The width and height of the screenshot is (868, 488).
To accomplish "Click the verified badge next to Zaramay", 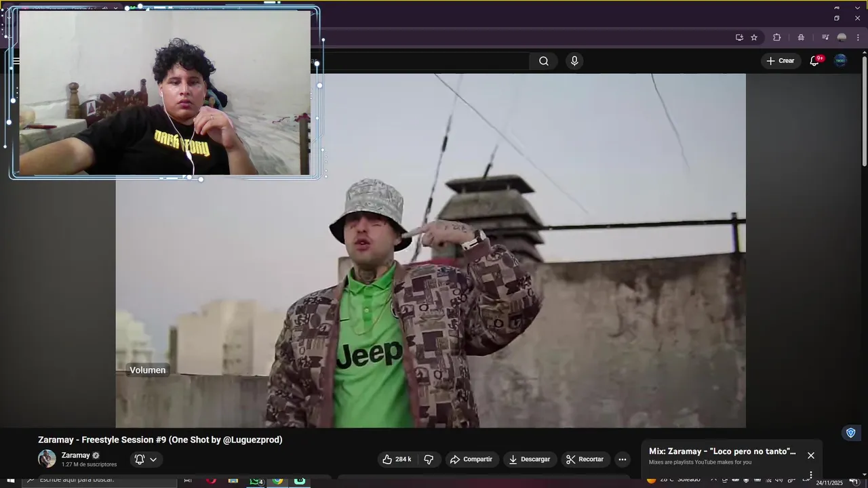I will pos(96,455).
